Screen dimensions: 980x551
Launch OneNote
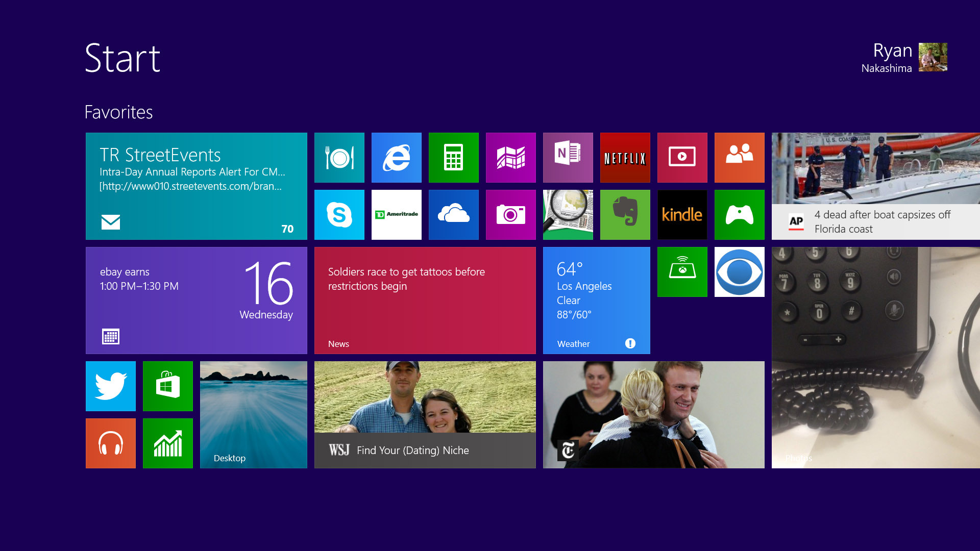point(568,158)
